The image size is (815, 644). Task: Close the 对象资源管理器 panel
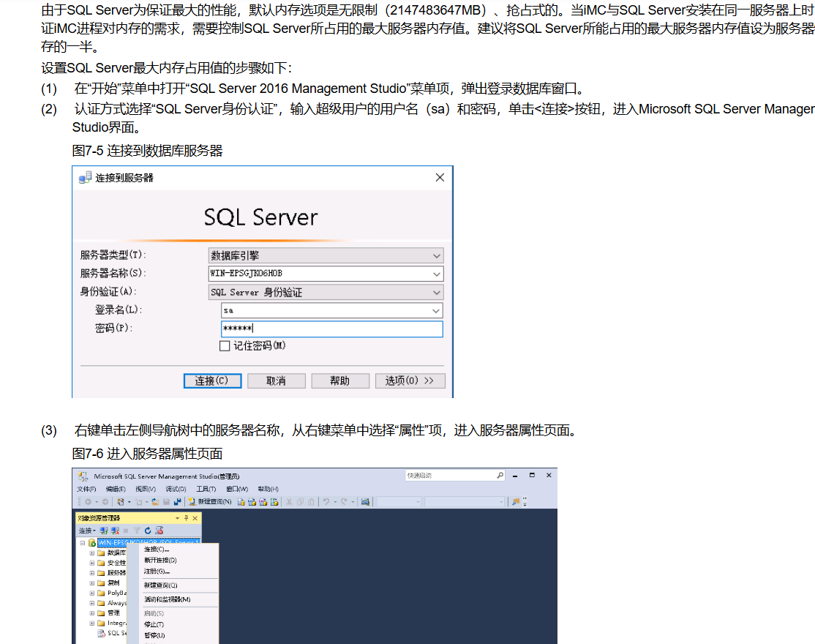point(195,518)
